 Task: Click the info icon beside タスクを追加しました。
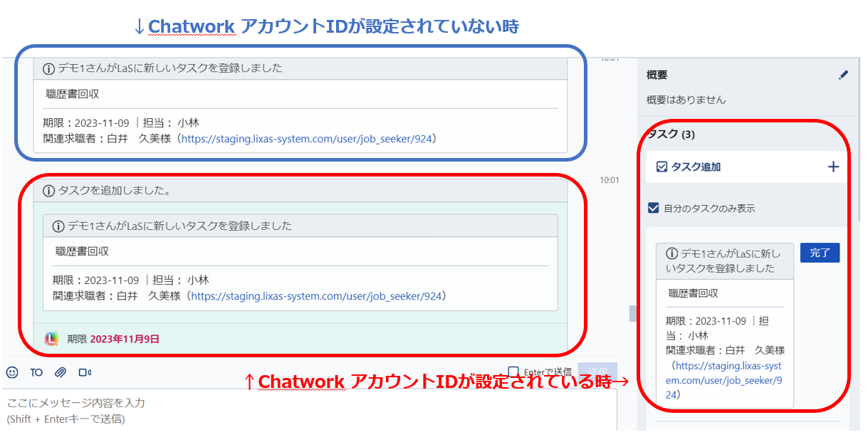[x=49, y=191]
